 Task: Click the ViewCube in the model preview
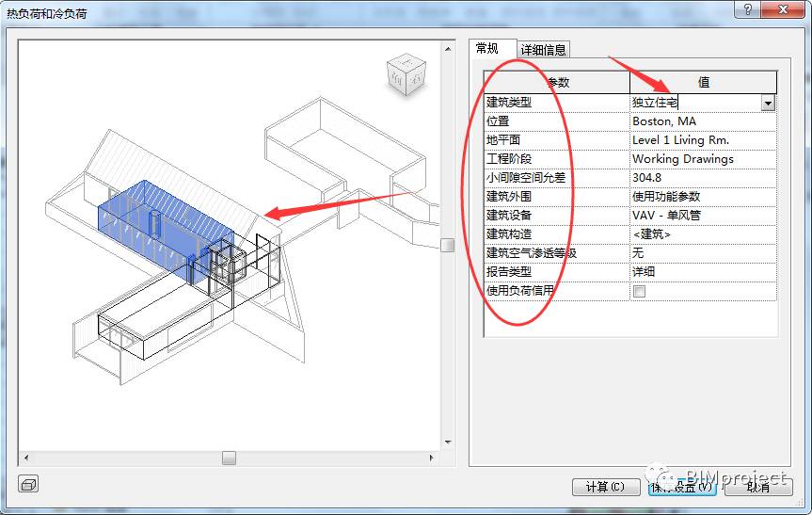(x=406, y=74)
